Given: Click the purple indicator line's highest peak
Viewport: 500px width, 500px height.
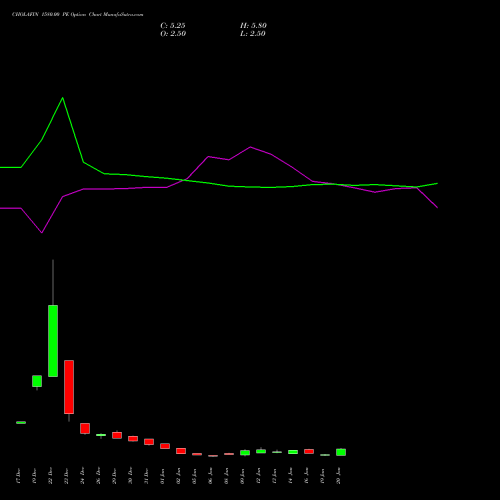Looking at the screenshot, I should 250,147.
